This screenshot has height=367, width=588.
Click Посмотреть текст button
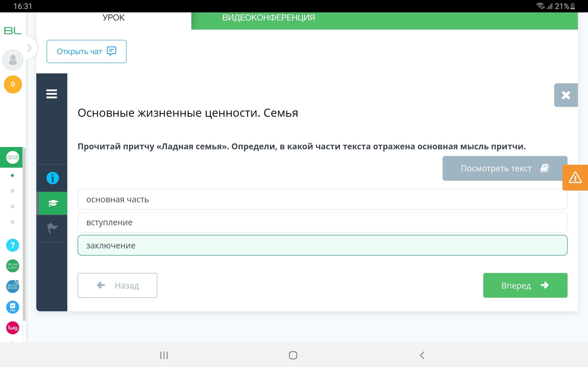(504, 168)
